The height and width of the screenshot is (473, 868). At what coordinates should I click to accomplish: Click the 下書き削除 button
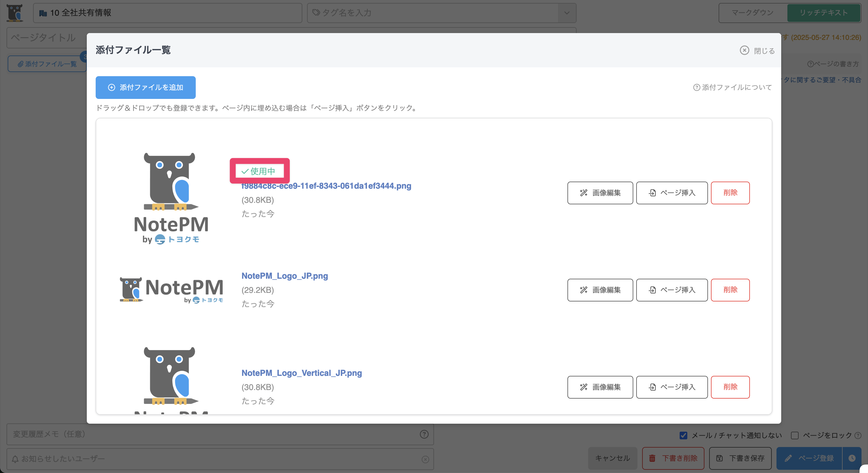[x=673, y=458]
